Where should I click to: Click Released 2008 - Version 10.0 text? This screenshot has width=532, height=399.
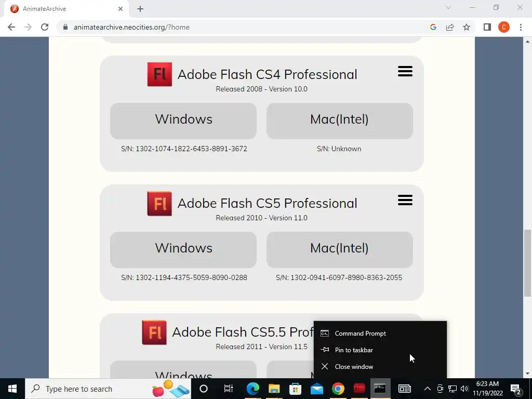coord(262,89)
